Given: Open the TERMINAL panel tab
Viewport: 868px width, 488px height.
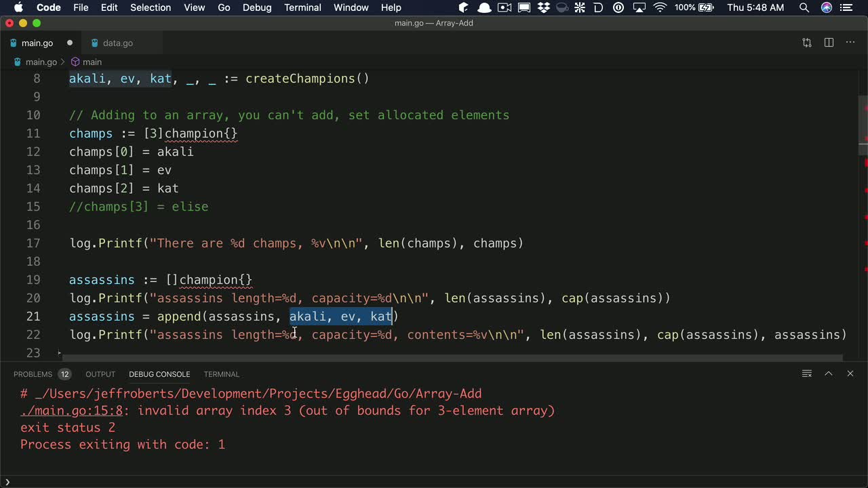Looking at the screenshot, I should click(x=221, y=374).
